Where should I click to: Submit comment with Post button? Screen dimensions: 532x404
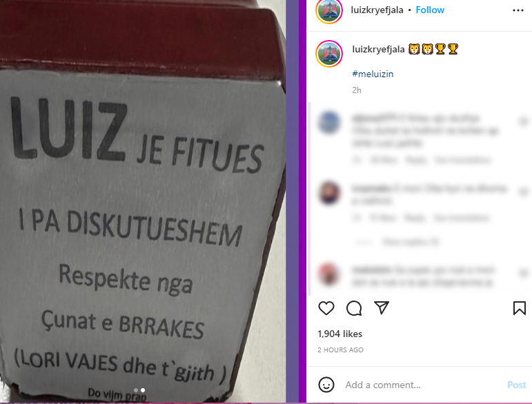coord(516,385)
